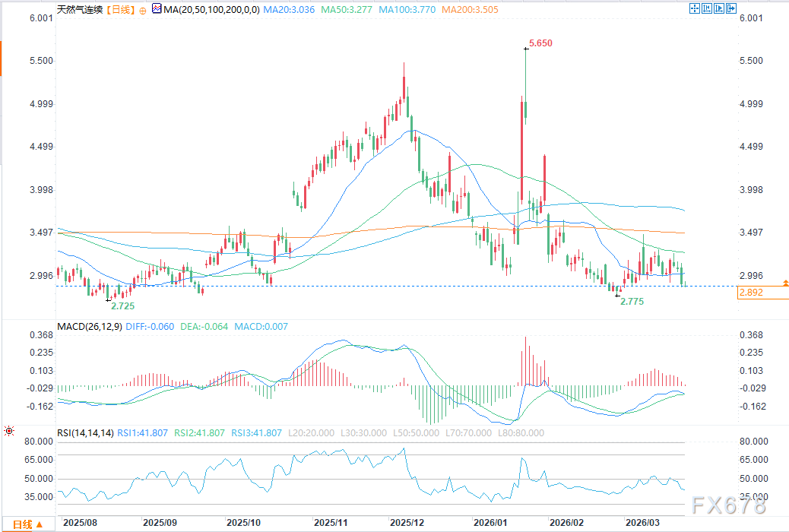This screenshot has width=789, height=532.
Task: Click the minus zoom-out icon at top right
Action: click(x=720, y=9)
